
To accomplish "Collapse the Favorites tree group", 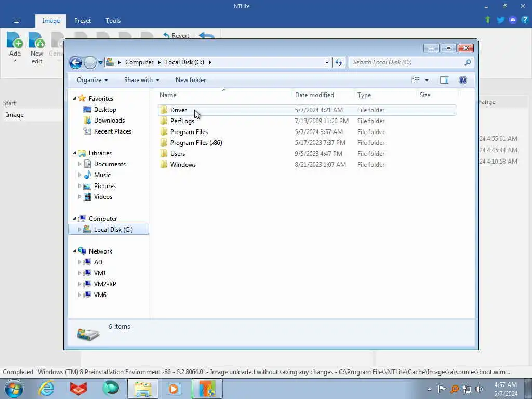I will tap(74, 98).
